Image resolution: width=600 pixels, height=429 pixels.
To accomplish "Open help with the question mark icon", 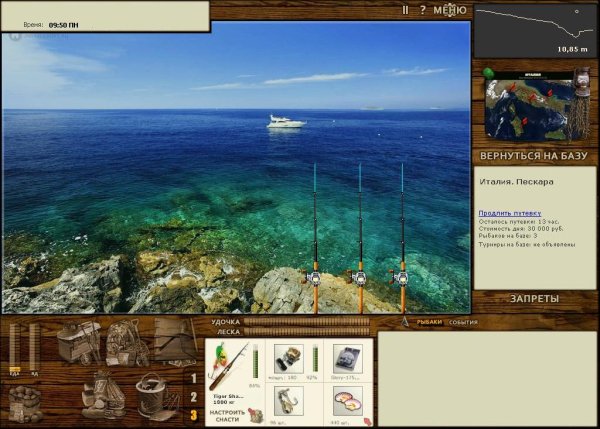I will (x=422, y=10).
